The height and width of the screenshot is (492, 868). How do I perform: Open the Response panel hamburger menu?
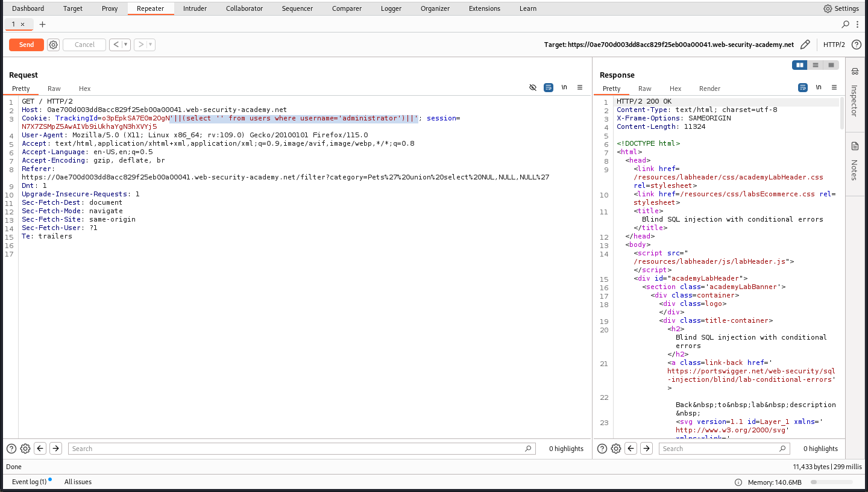834,87
